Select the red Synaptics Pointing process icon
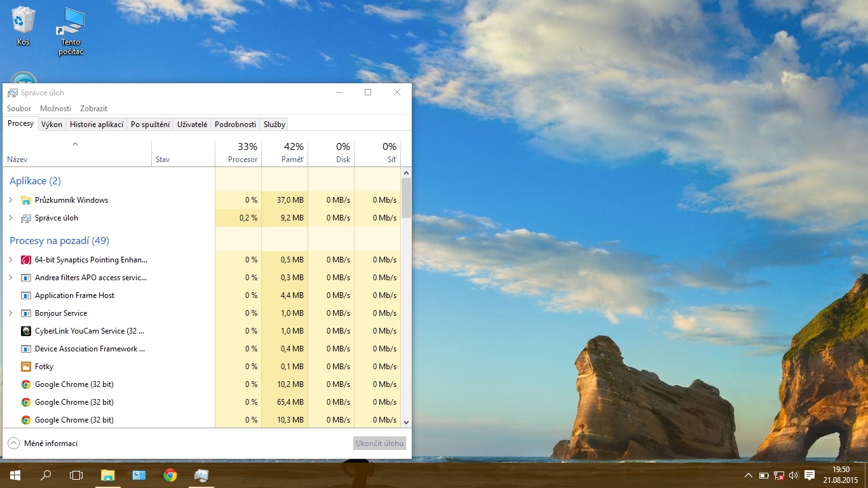868x488 pixels. pyautogui.click(x=26, y=260)
